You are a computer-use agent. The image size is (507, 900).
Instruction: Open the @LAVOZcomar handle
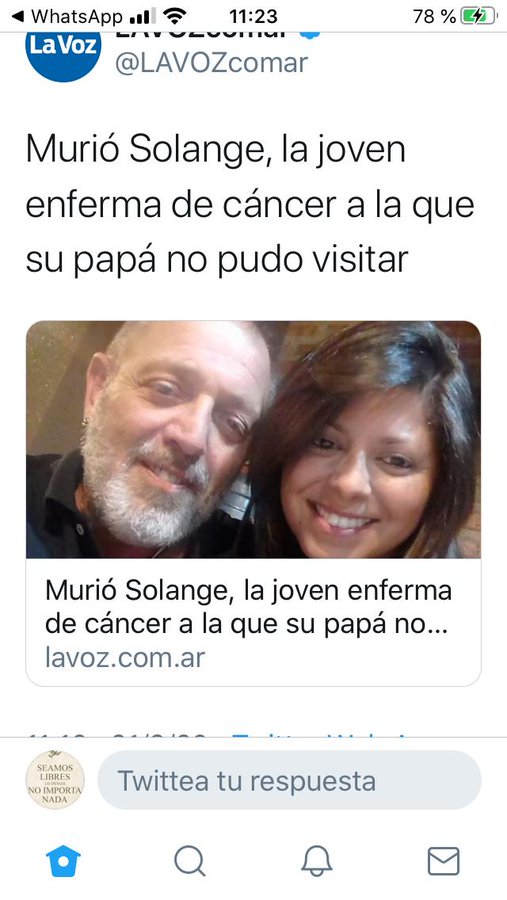(211, 63)
